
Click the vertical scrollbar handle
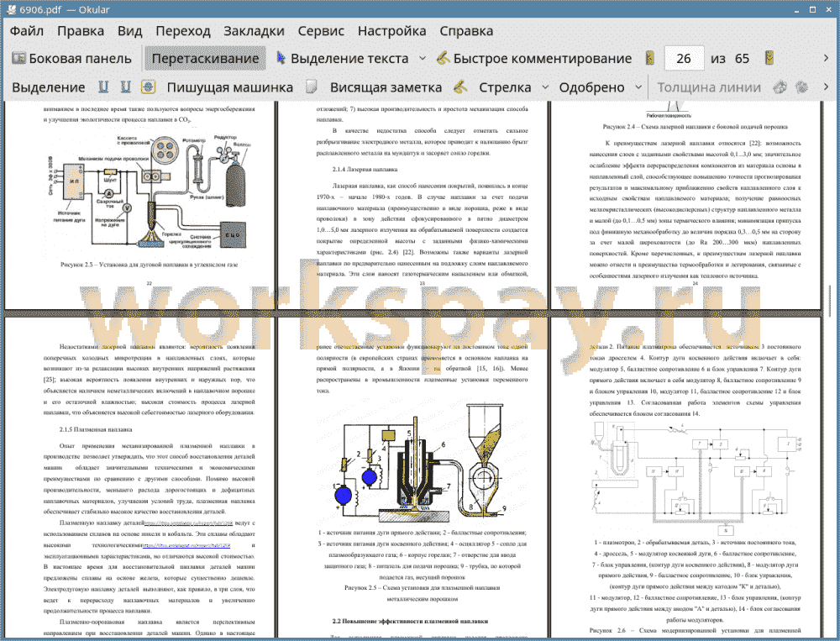coord(829,300)
